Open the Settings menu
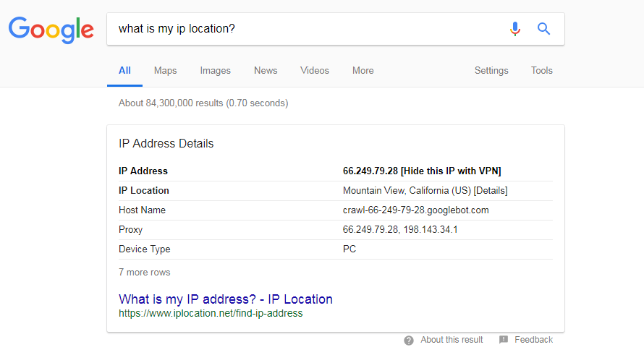Viewport: 644px width, 355px height. coord(491,71)
